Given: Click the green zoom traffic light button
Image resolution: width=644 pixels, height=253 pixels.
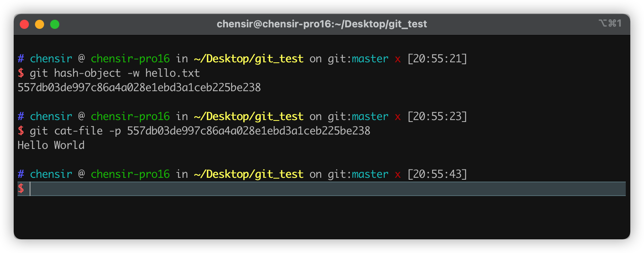Looking at the screenshot, I should [x=55, y=24].
